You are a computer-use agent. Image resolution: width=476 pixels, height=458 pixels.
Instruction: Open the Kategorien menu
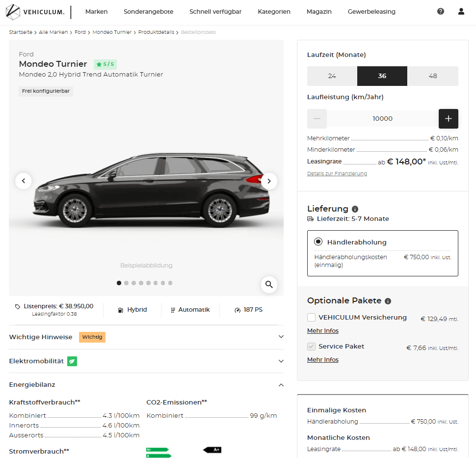point(274,12)
